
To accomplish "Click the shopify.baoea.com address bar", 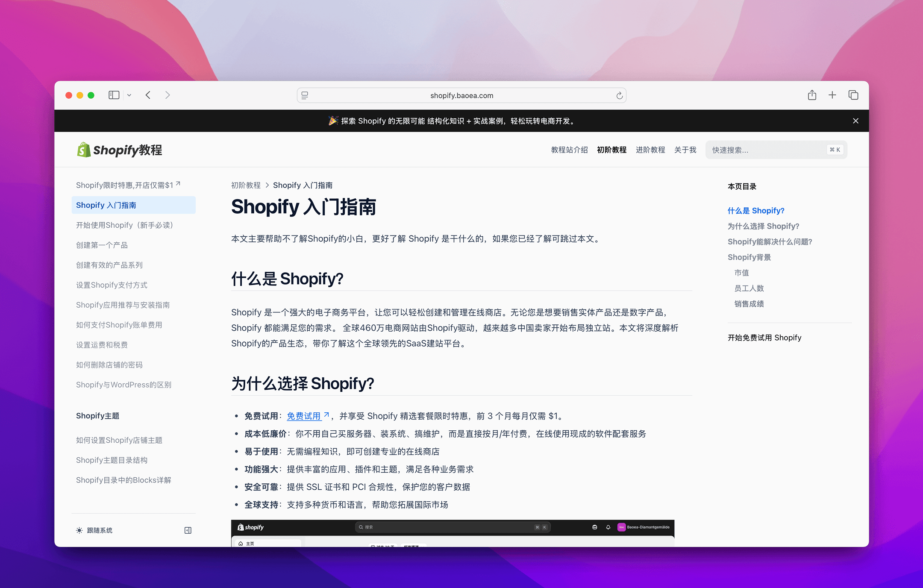I will tap(461, 95).
